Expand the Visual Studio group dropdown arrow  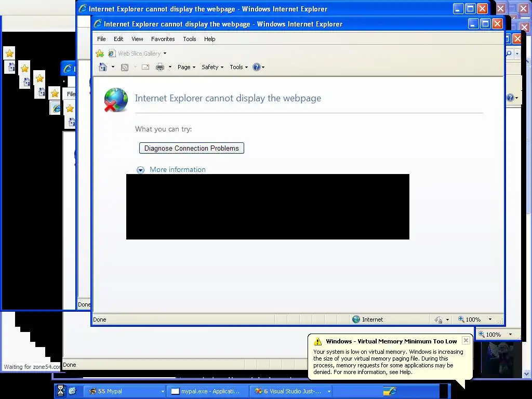click(329, 392)
